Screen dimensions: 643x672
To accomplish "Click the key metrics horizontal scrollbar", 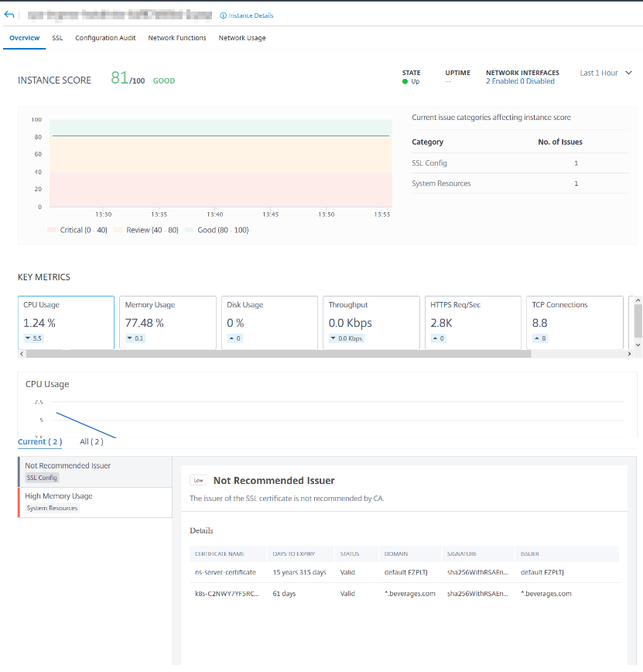I will [x=279, y=354].
